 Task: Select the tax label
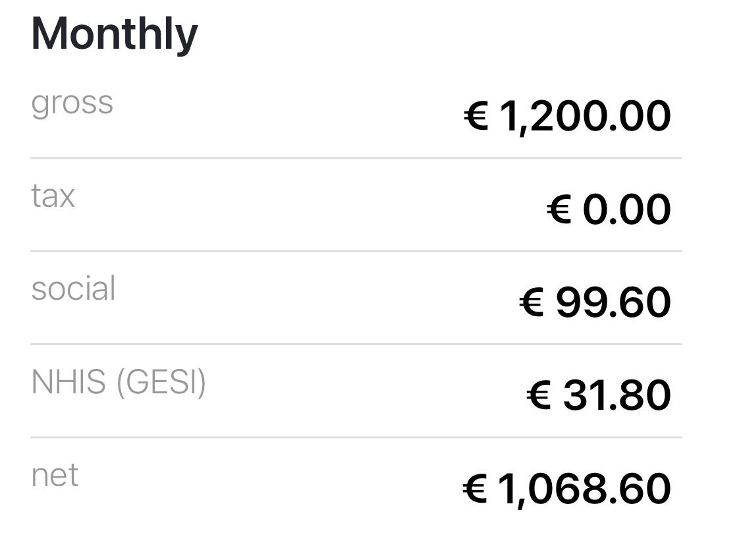pyautogui.click(x=53, y=195)
